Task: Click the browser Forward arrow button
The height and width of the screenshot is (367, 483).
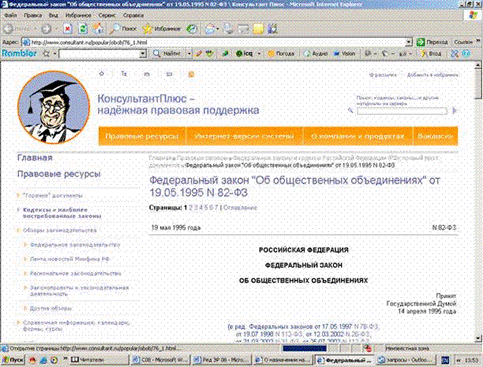Action: [x=47, y=29]
